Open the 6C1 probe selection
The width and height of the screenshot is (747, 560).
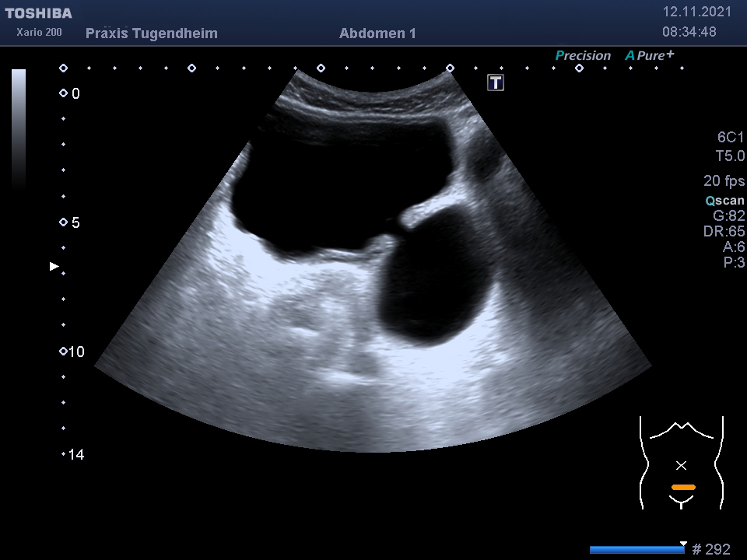coord(731,137)
